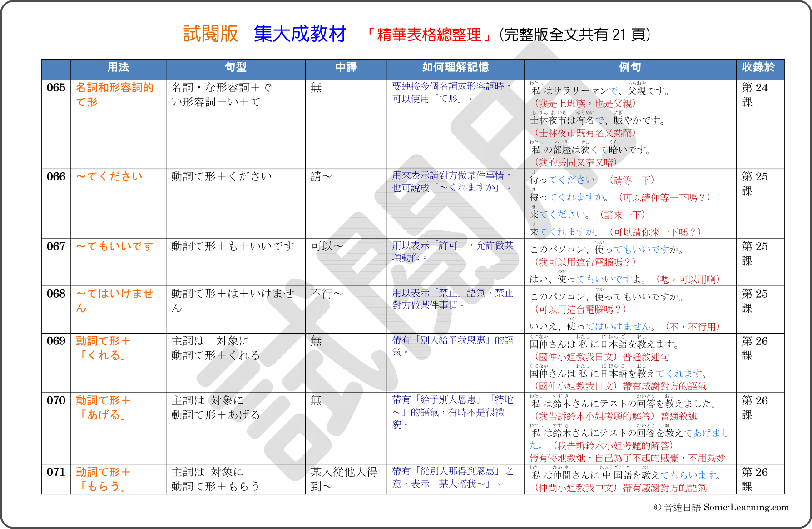Click the 如何理解記憶 column header
Image resolution: width=812 pixels, height=529 pixels.
[456, 67]
